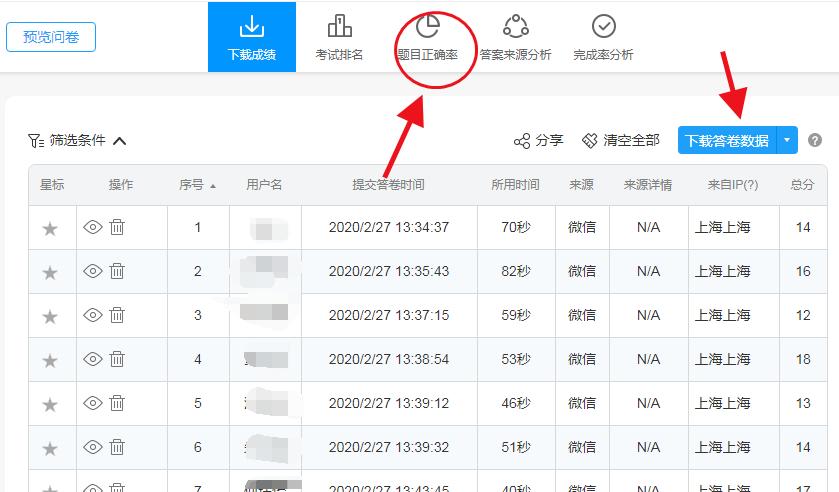This screenshot has height=492, width=839.
Task: Click the filter funnel icon
Action: click(36, 141)
